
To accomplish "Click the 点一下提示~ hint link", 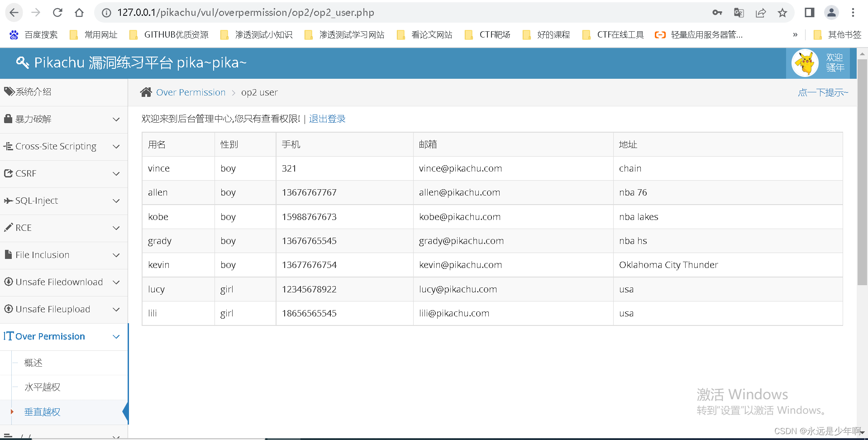I will (x=823, y=92).
